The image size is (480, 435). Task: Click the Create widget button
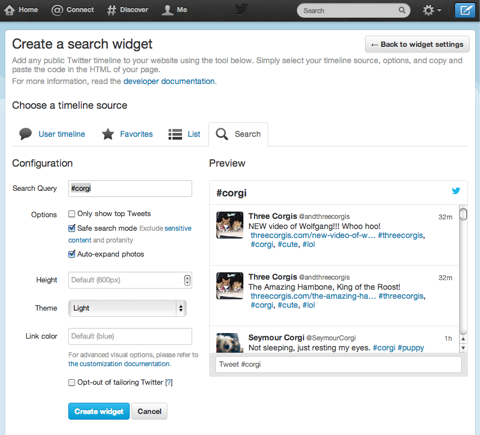pos(99,411)
